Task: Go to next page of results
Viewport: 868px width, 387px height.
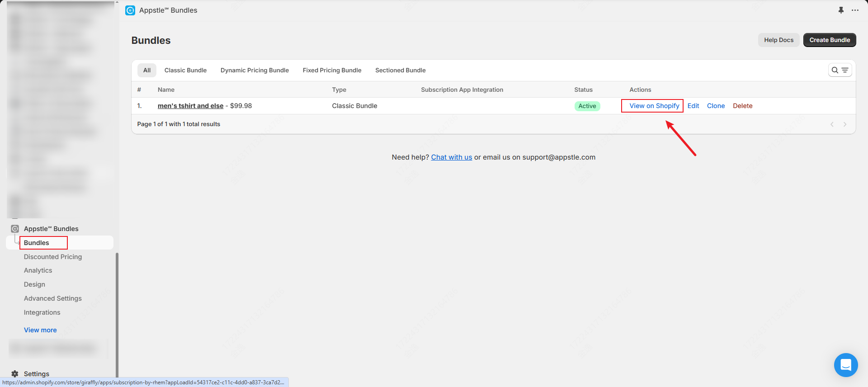Action: tap(845, 124)
